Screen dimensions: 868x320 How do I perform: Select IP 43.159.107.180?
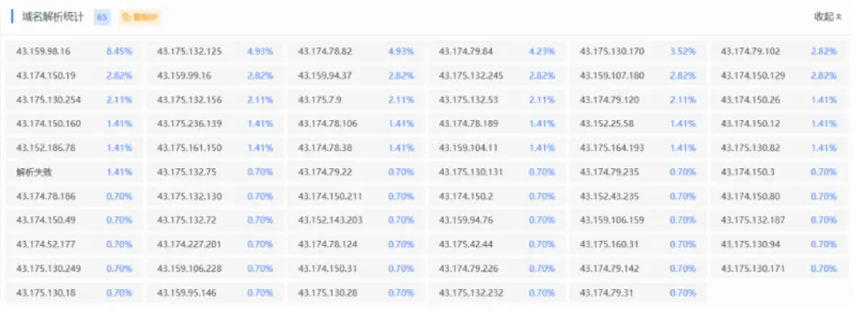tap(612, 76)
